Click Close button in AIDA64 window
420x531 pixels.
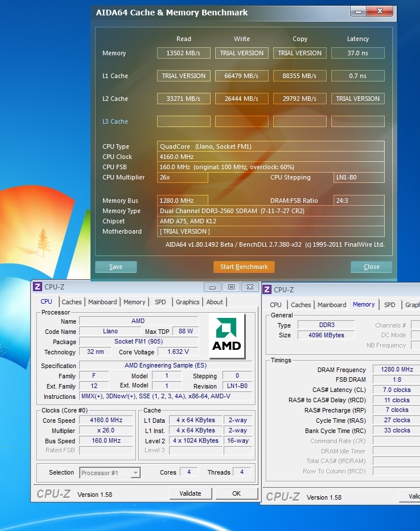coord(371,267)
